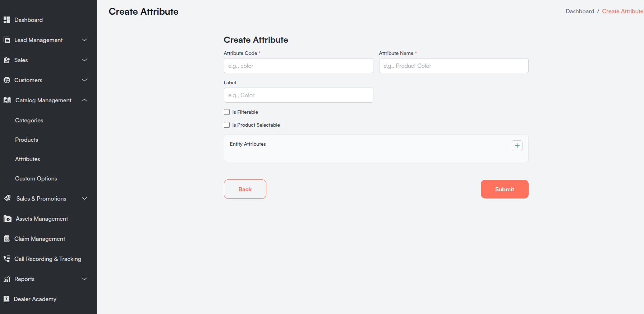Open Custom Options submenu item

pos(36,178)
